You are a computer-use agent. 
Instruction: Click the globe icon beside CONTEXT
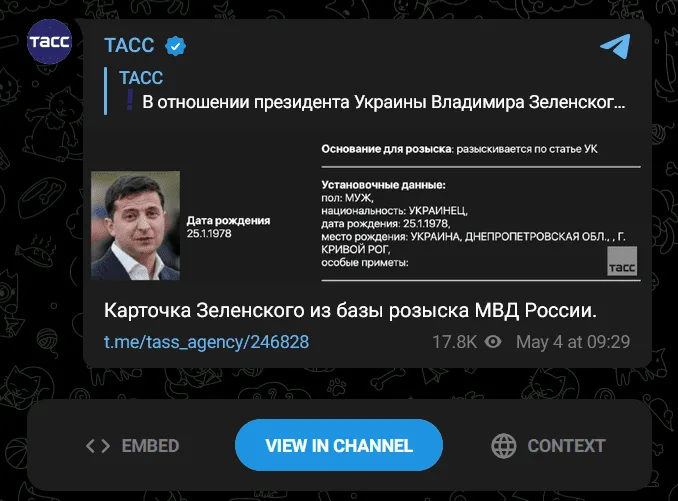click(504, 446)
